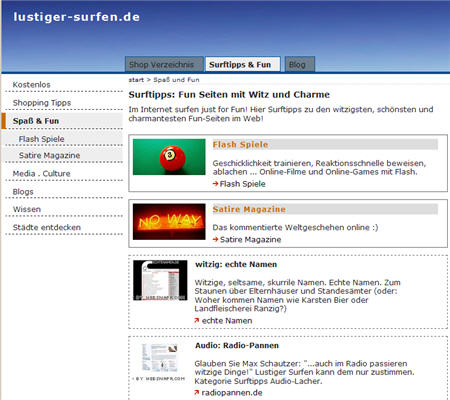Viewport: 450px width, 400px height.
Task: Click external arrow icon beside echte Namen
Action: coord(197,321)
